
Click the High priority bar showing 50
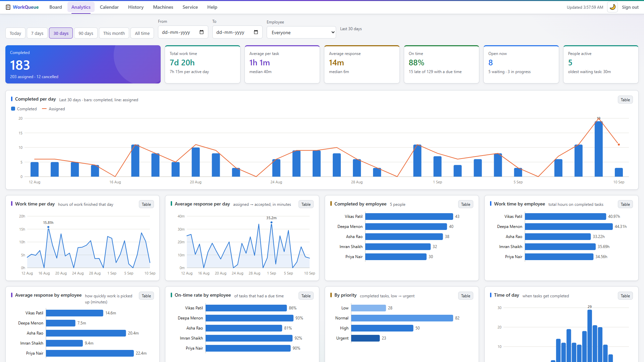pos(382,328)
